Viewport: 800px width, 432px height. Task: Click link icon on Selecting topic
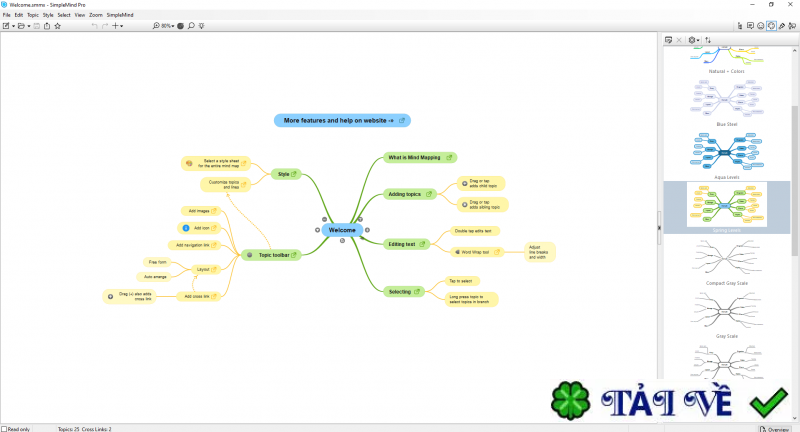point(417,292)
